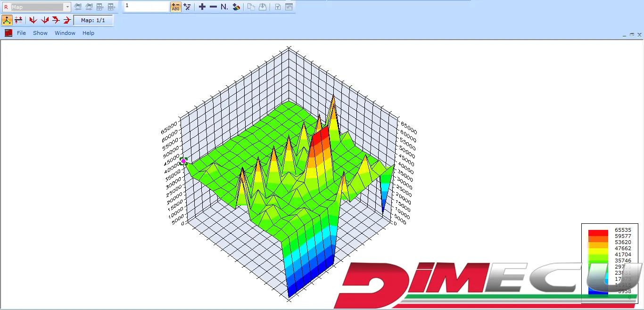
Task: Open the Help menu
Action: point(88,33)
